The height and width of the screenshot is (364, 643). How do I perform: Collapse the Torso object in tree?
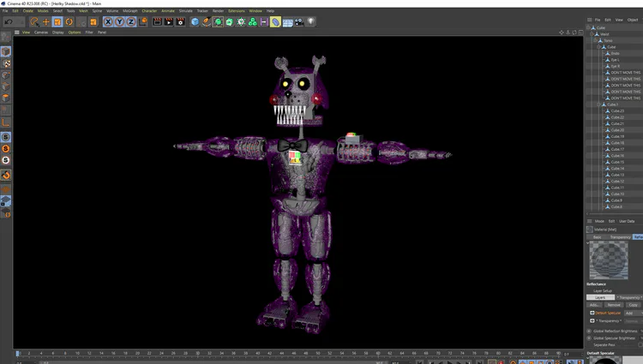[x=595, y=40]
